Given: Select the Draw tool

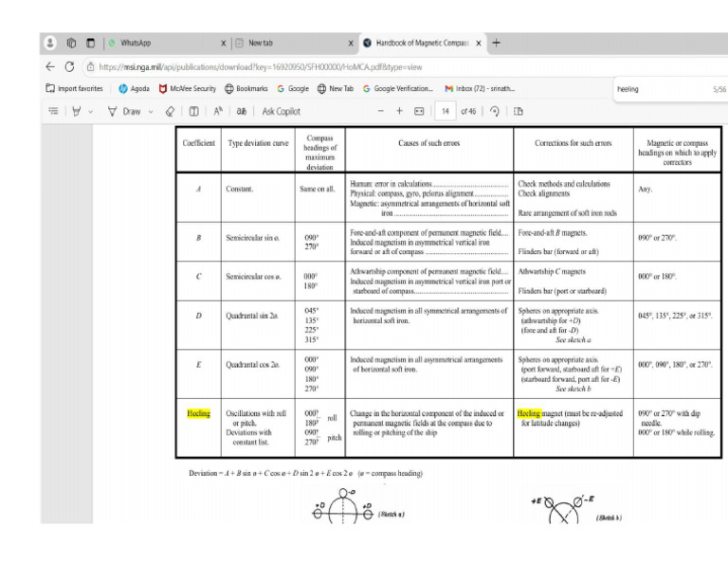Looking at the screenshot, I should pos(124,111).
